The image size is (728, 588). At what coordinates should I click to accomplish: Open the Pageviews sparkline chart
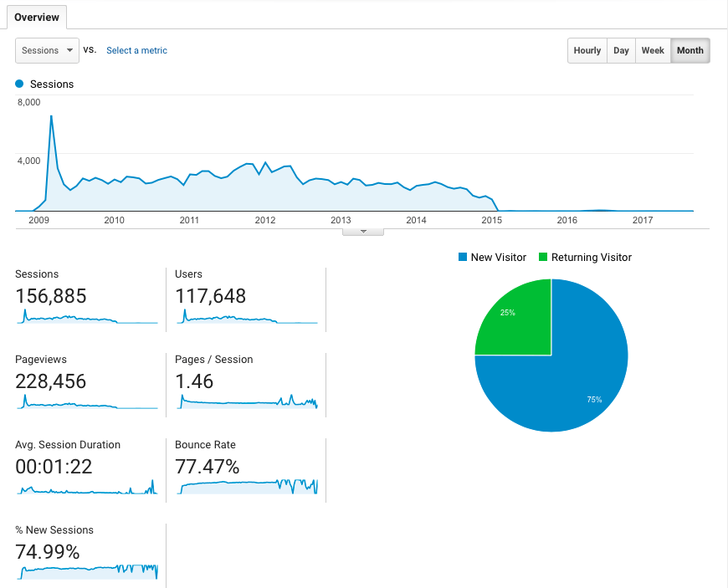(x=87, y=401)
